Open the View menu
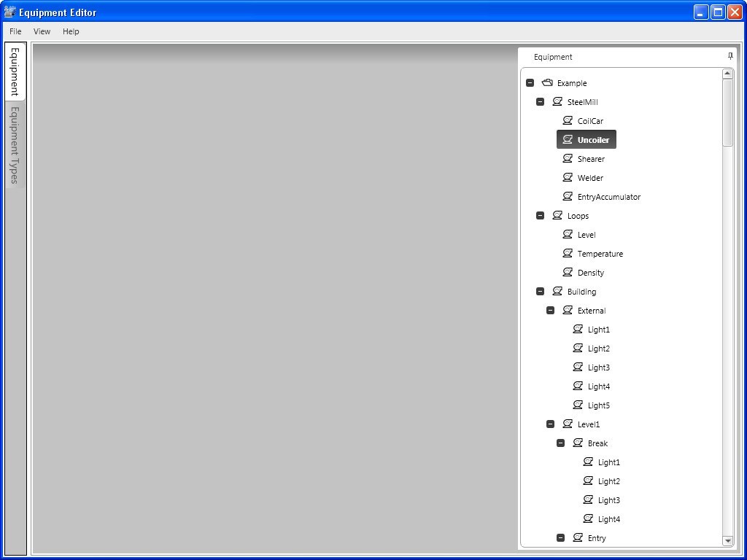747x560 pixels. (42, 31)
